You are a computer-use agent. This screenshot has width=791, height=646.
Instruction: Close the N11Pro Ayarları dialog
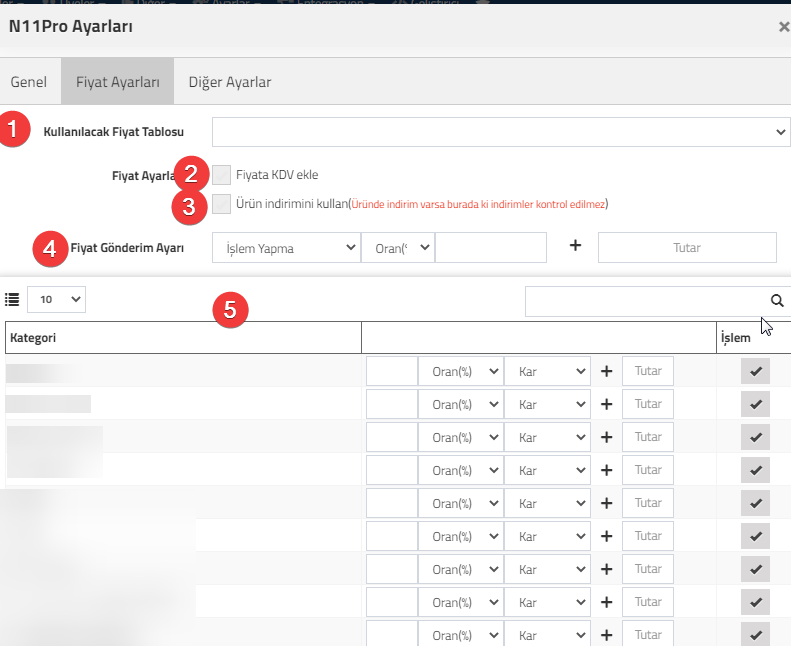(784, 26)
